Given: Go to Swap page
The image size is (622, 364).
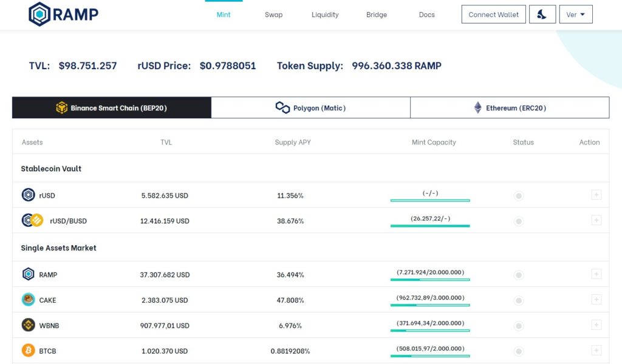Looking at the screenshot, I should pos(274,15).
